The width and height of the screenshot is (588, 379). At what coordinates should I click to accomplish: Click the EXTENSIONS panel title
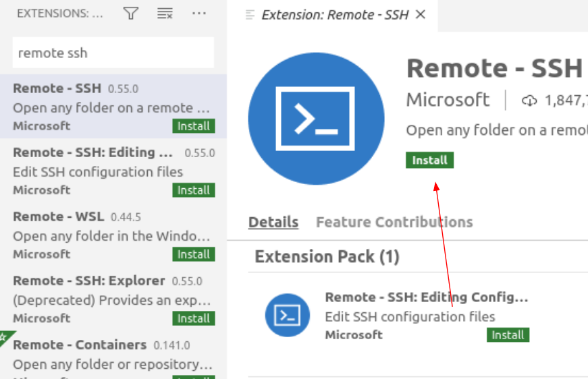click(x=59, y=13)
